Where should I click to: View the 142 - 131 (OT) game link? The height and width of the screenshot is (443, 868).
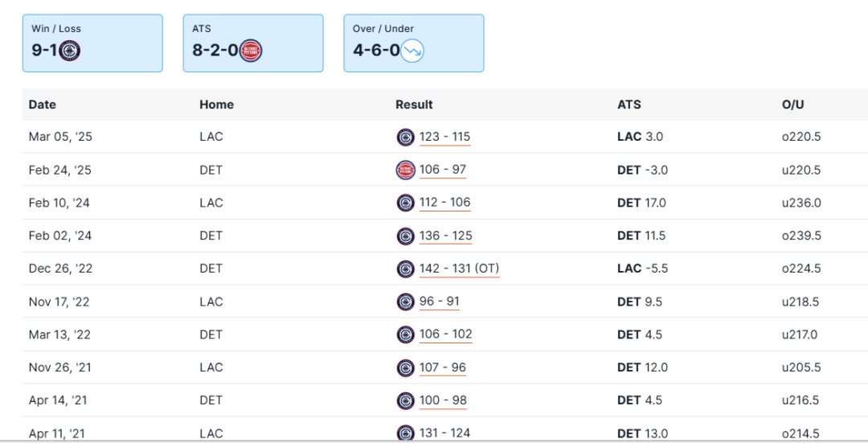coord(459,269)
